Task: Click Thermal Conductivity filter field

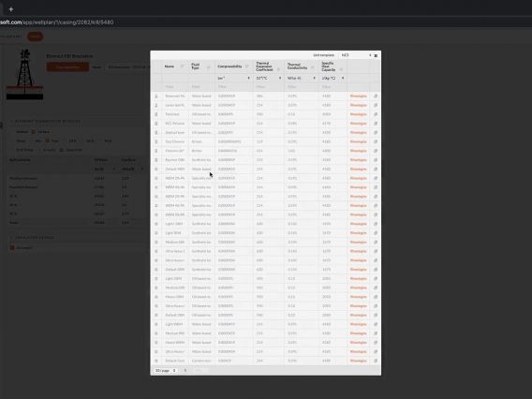Action: click(302, 87)
